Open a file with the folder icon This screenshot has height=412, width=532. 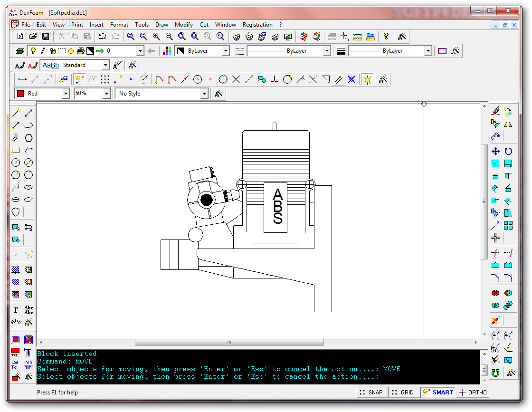click(x=33, y=36)
